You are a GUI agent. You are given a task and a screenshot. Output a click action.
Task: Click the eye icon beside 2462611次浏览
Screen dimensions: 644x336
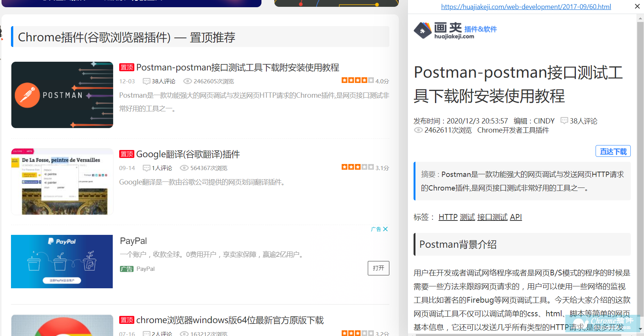(x=418, y=130)
